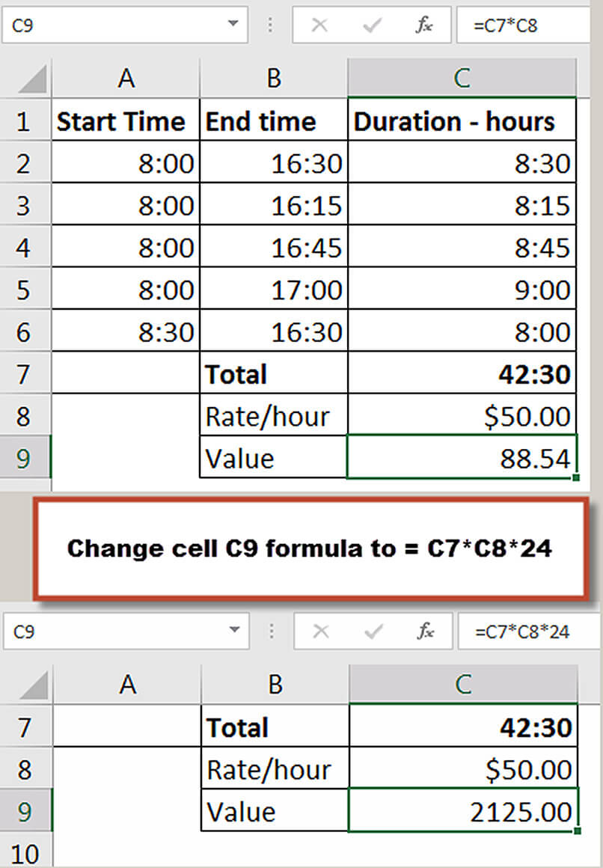Screen dimensions: 603x868
Task: Open the Name Box dropdown in the bottom spreadsheet
Action: [x=235, y=630]
